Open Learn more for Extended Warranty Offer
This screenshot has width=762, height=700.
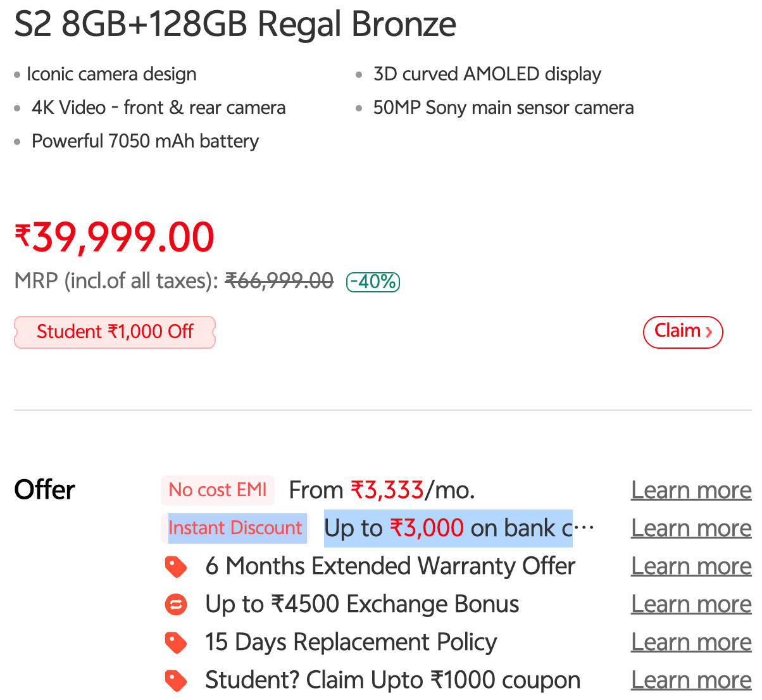click(691, 566)
